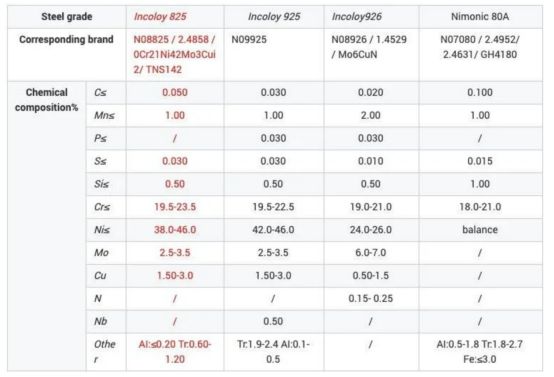Click the Nb value 0.50 cell
This screenshot has height=377, width=554.
pos(274,322)
